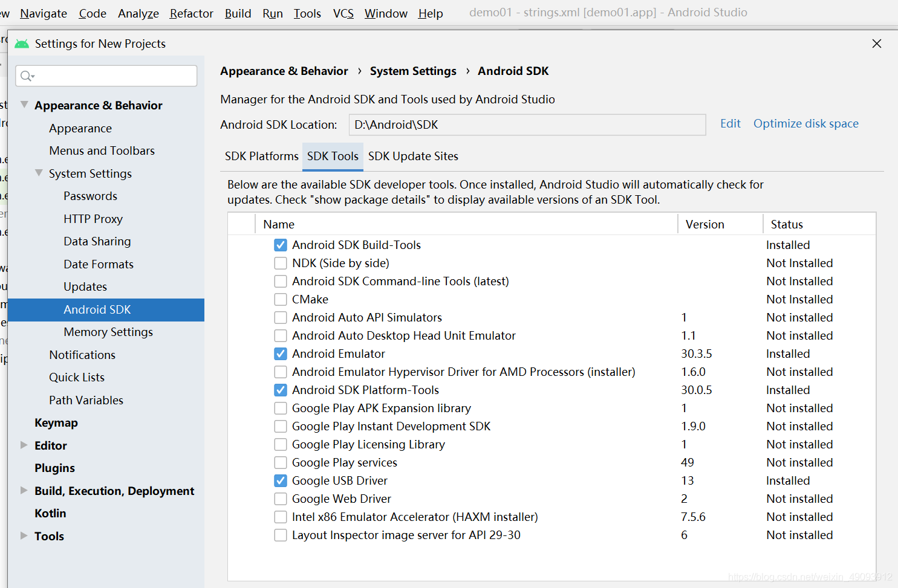898x588 pixels.
Task: Select Appearance in settings tree
Action: (80, 128)
